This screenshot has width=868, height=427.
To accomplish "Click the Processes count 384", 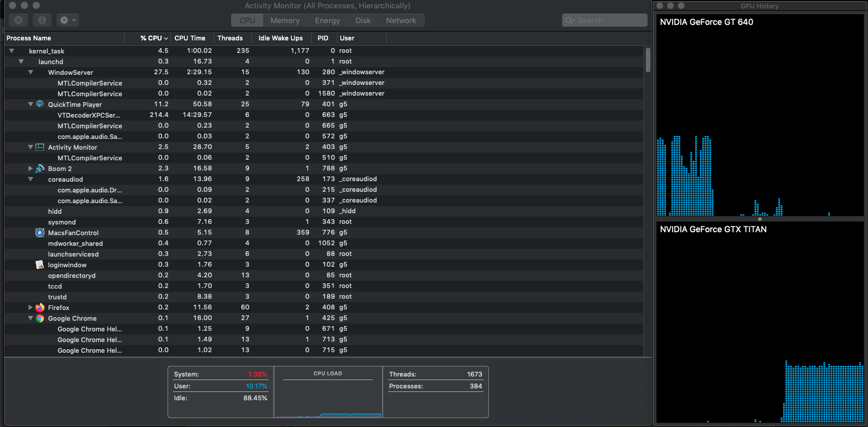I will [477, 386].
